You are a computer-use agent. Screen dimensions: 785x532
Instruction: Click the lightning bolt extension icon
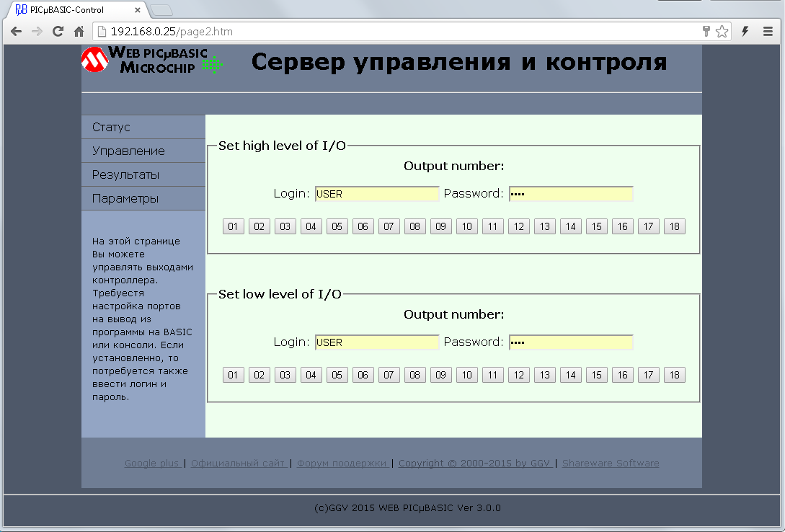(745, 32)
